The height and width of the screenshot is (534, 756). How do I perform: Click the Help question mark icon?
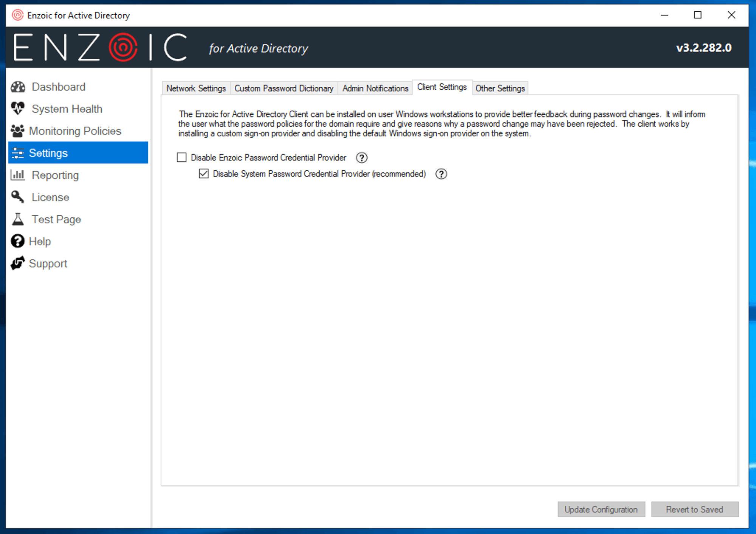coord(17,241)
